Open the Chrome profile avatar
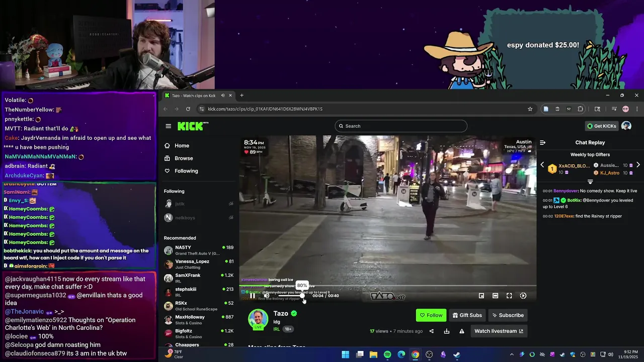The width and height of the screenshot is (644, 362). 626,109
